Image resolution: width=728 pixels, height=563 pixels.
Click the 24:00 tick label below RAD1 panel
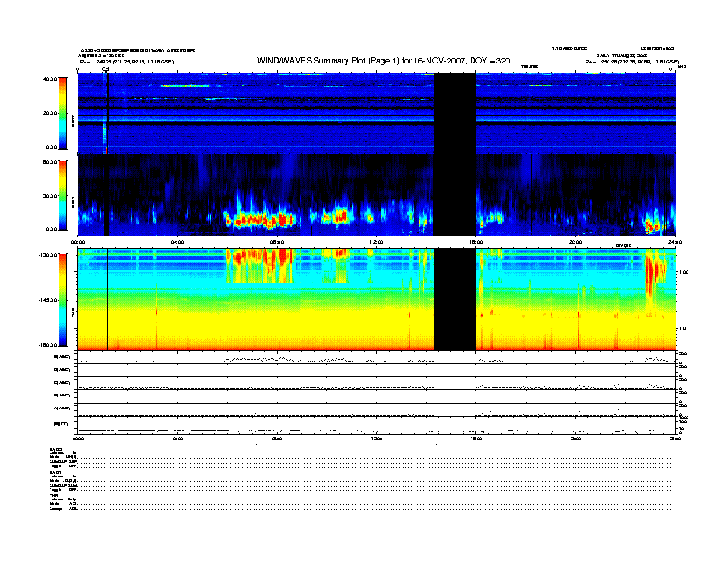click(x=675, y=242)
